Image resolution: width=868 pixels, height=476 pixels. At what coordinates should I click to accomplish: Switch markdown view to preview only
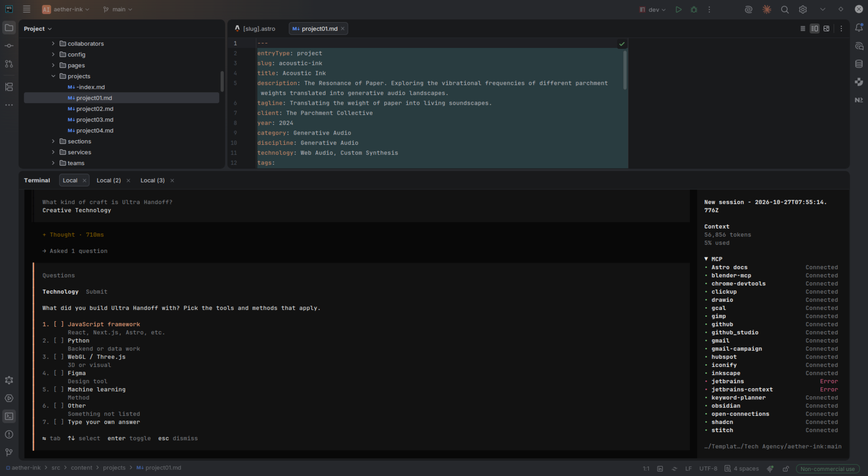pyautogui.click(x=826, y=29)
